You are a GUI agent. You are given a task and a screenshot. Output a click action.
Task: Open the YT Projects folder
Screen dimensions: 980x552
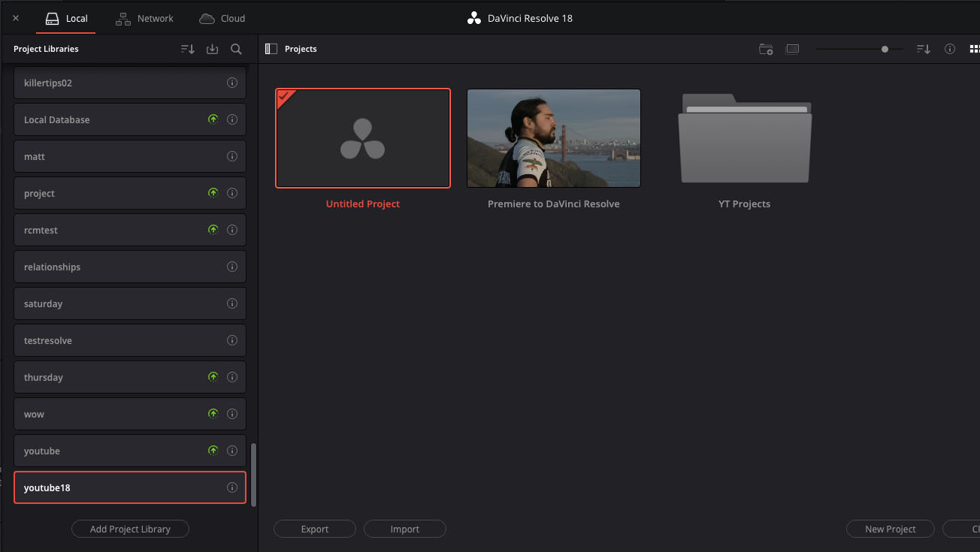(x=745, y=138)
